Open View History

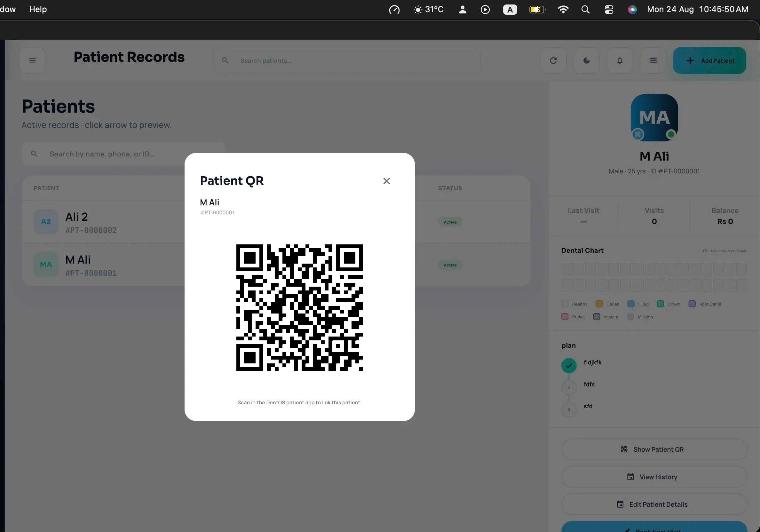point(654,477)
